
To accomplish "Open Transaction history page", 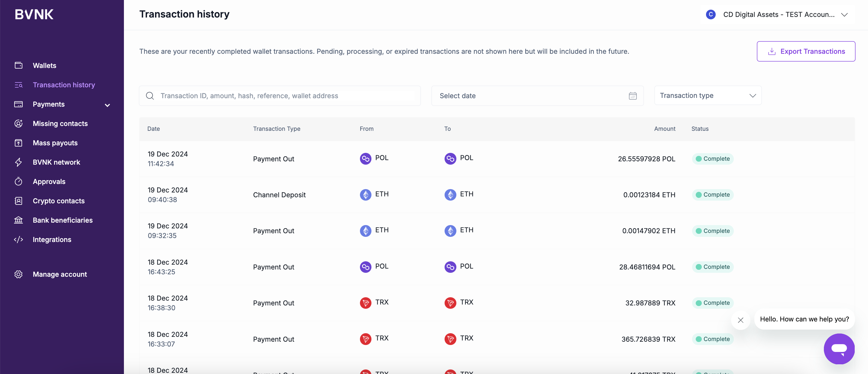I will click(64, 85).
